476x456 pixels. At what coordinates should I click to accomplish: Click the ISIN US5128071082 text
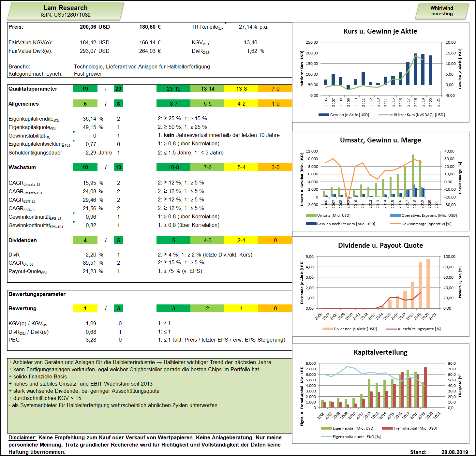pyautogui.click(x=66, y=15)
